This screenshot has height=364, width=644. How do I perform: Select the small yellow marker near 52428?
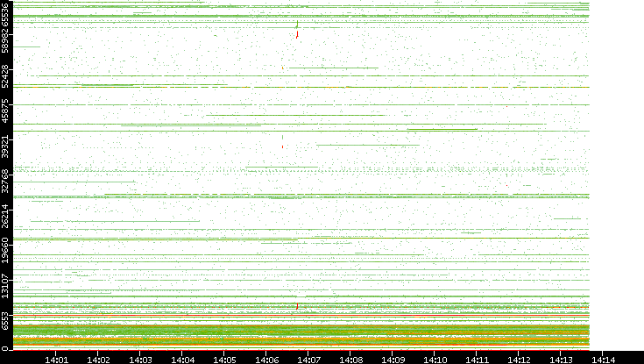pyautogui.click(x=283, y=68)
